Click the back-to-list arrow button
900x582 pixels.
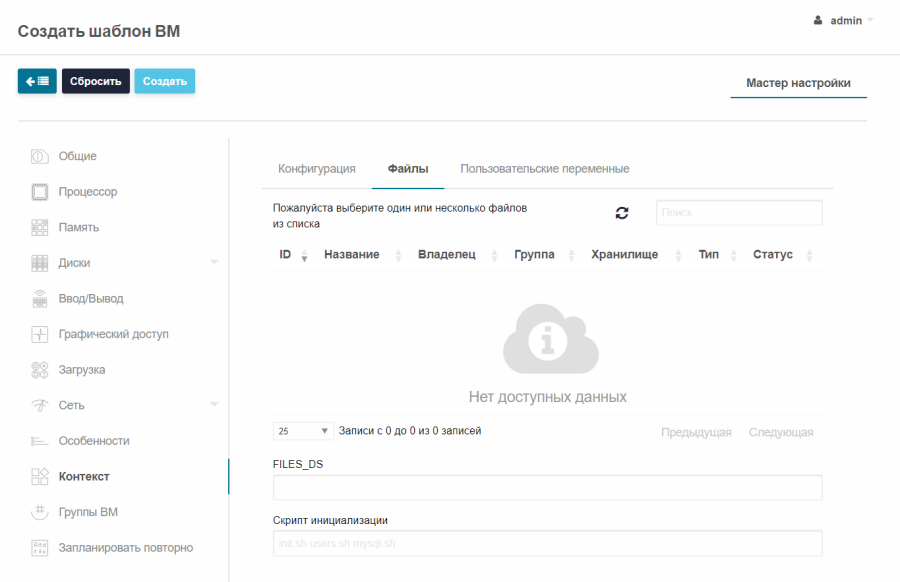click(x=37, y=81)
